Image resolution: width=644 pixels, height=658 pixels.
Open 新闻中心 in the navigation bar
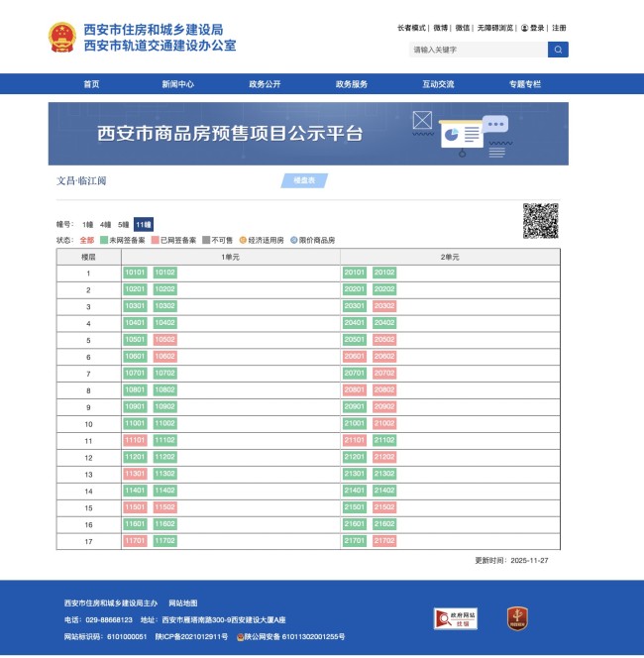[x=178, y=84]
